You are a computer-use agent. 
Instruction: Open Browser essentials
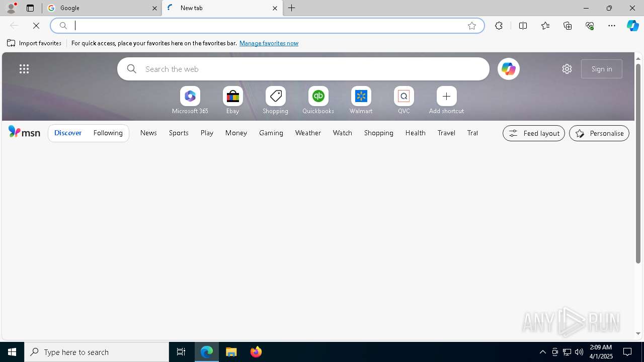(x=590, y=26)
